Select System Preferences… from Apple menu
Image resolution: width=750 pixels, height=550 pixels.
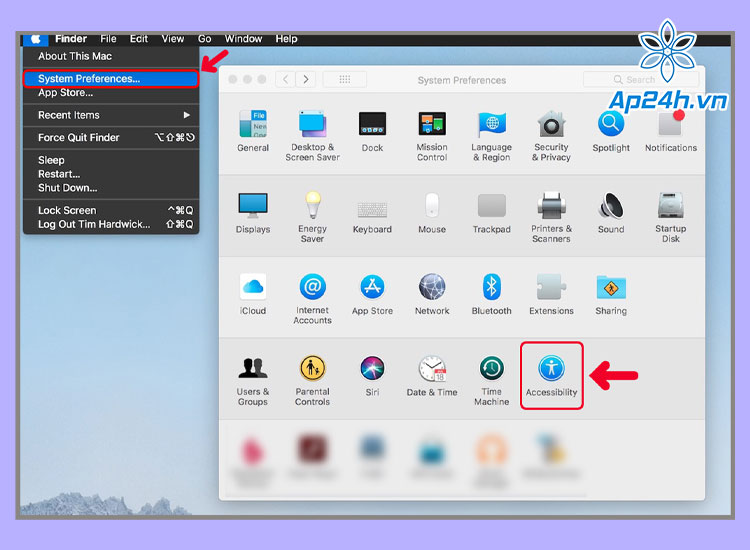pos(111,78)
